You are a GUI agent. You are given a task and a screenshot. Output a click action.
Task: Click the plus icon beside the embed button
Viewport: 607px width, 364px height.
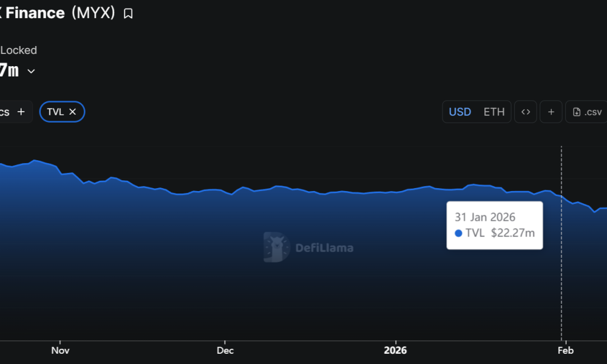(551, 112)
